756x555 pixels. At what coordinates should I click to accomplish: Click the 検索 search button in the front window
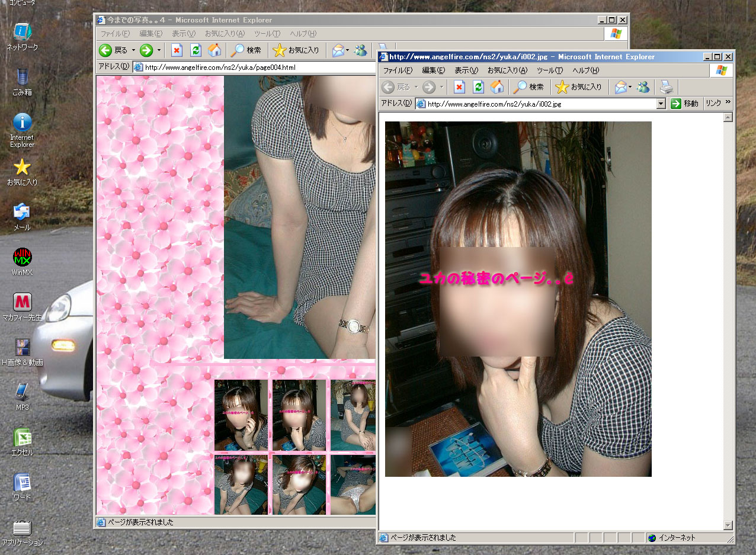528,87
